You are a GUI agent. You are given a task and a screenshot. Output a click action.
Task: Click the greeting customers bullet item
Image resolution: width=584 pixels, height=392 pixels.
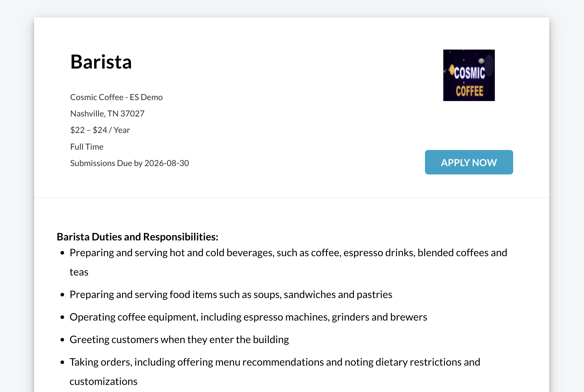(179, 340)
